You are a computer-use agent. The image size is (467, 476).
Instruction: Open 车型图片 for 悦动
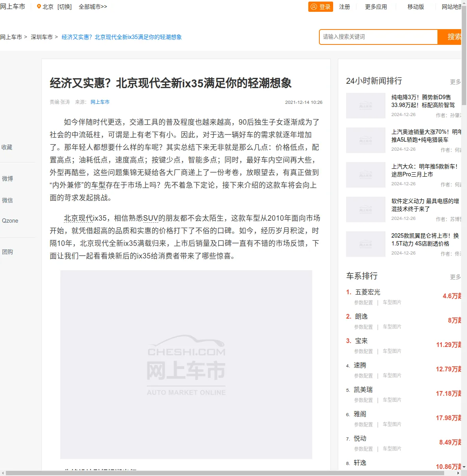pos(392,449)
